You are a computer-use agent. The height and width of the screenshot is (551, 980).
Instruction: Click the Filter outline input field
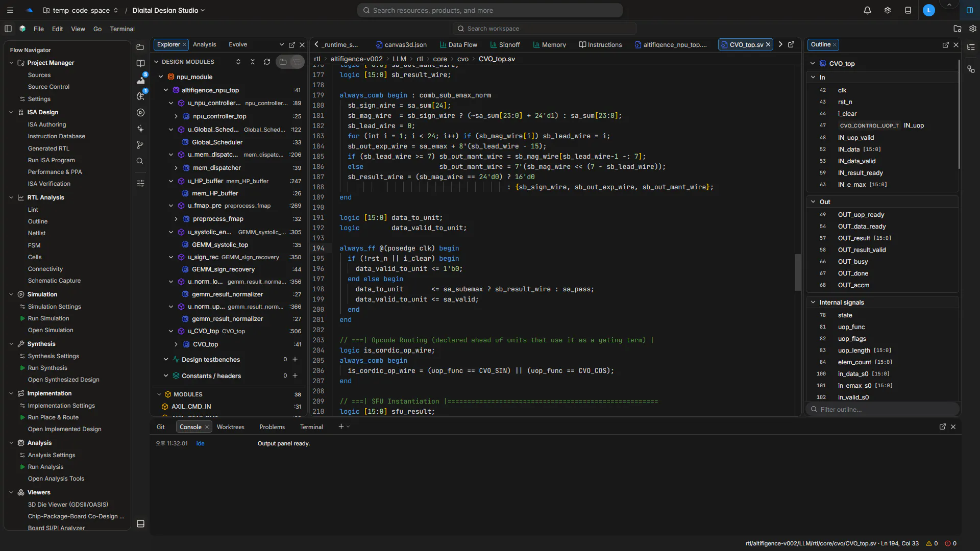(x=883, y=409)
